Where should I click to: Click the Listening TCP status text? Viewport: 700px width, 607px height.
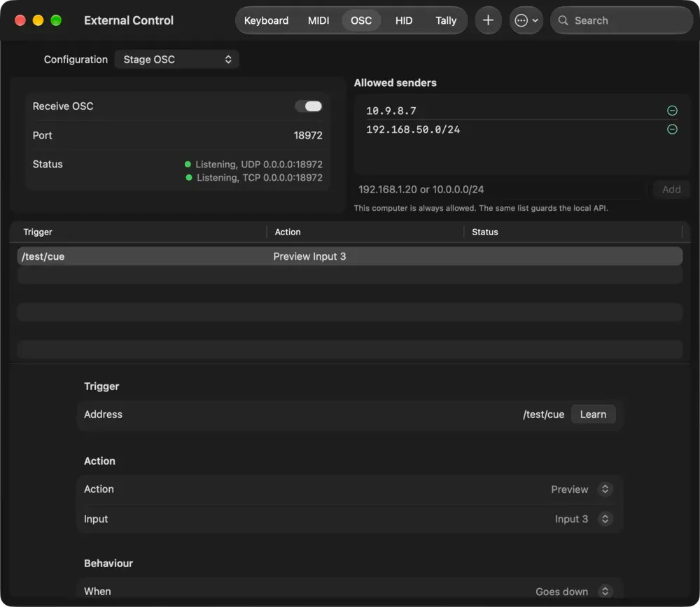[x=260, y=178]
